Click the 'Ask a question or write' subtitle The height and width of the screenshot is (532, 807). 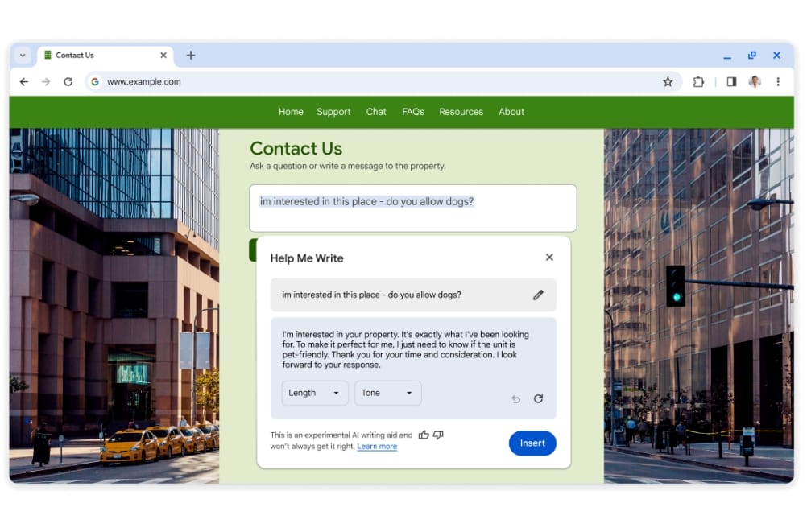pyautogui.click(x=347, y=166)
